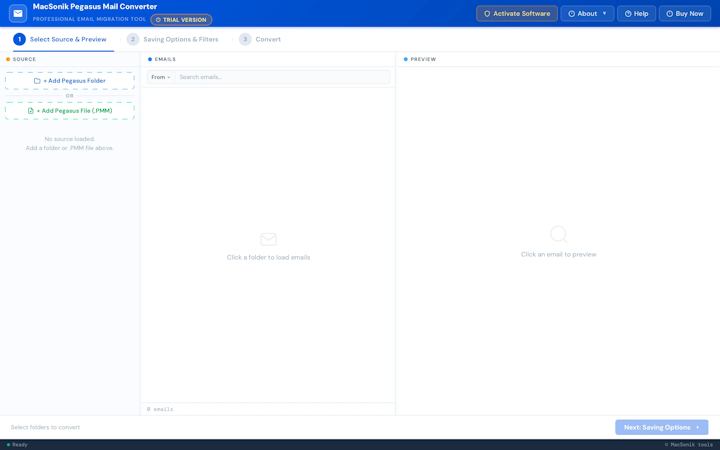Go to the Convert step
This screenshot has height=450, width=720.
[260, 39]
